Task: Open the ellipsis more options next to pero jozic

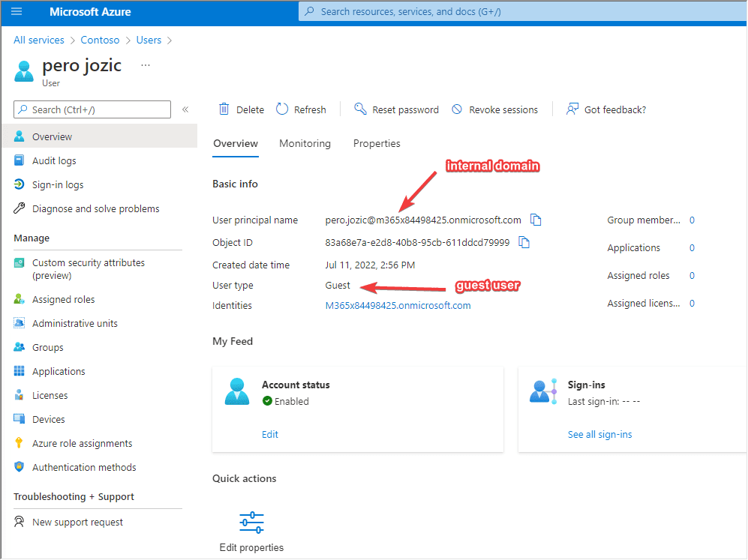Action: pyautogui.click(x=146, y=64)
